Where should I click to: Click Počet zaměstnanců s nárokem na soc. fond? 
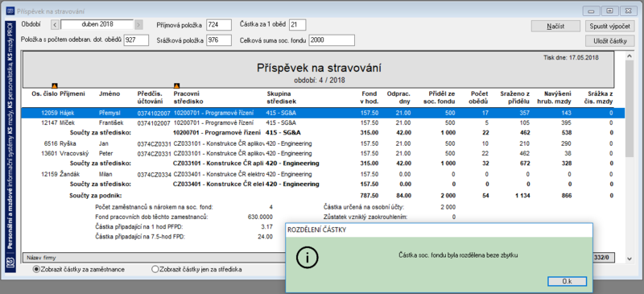[x=155, y=207]
